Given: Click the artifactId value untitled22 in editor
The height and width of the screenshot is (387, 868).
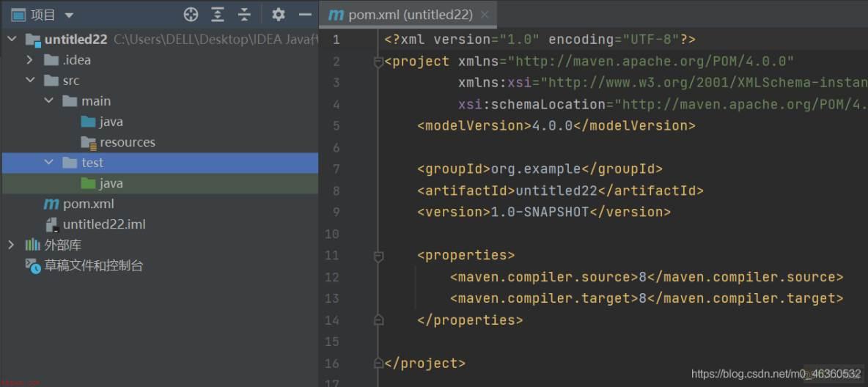Looking at the screenshot, I should tap(556, 191).
